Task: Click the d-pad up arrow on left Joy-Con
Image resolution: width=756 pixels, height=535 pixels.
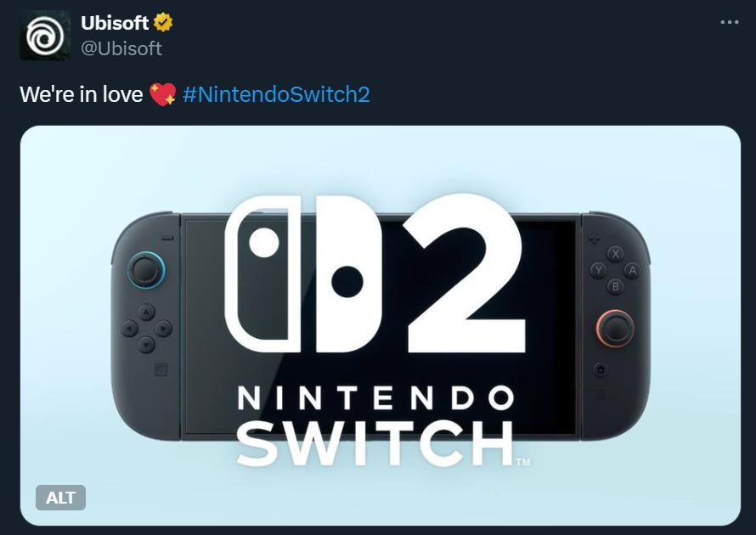Action: [146, 312]
